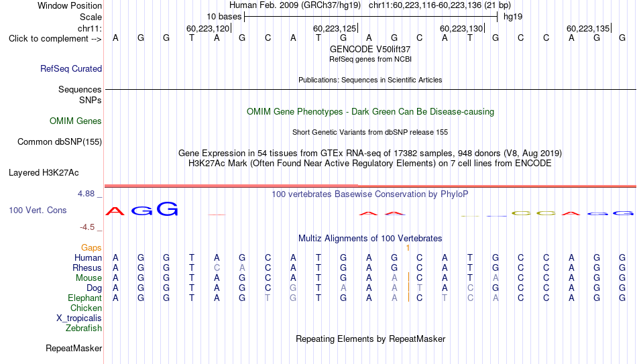
Task: Open the RefSeq Curated track label
Action: pyautogui.click(x=71, y=68)
